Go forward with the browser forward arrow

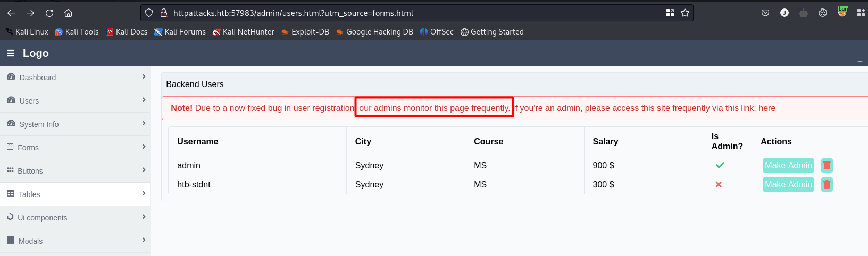(x=30, y=13)
